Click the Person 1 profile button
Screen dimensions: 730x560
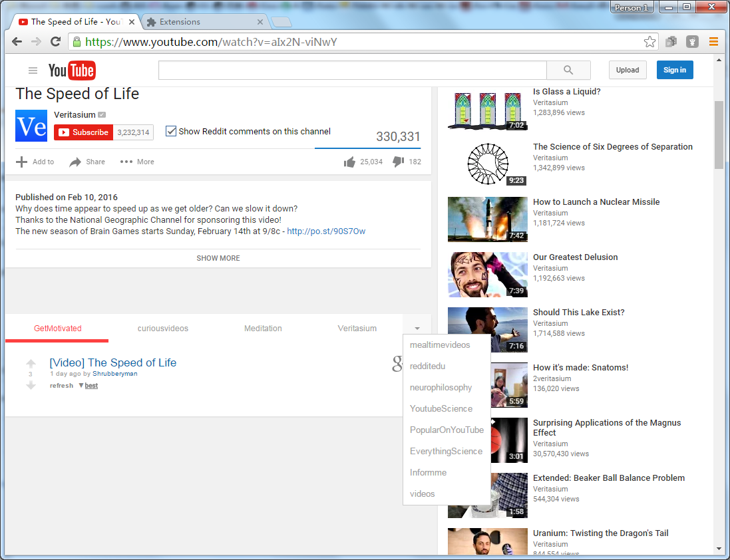point(632,7)
